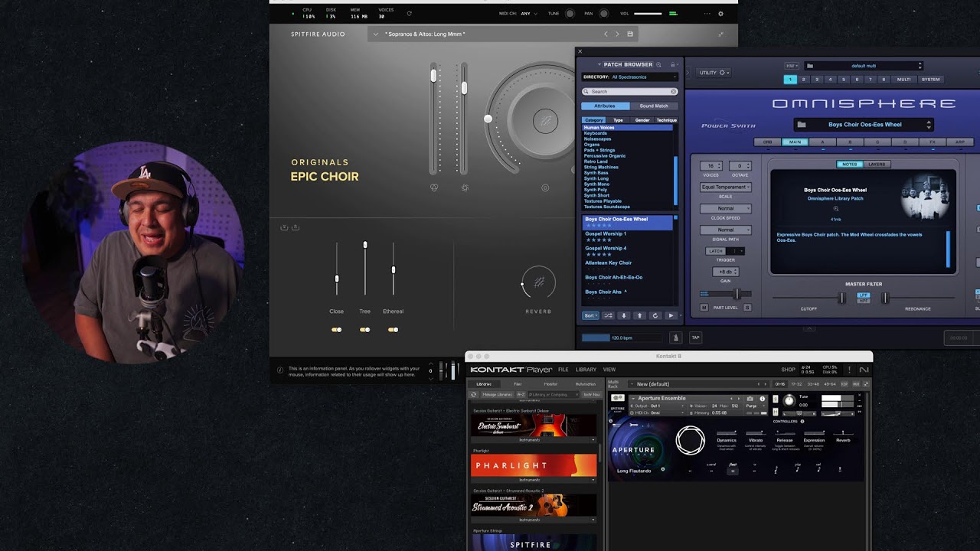Screen dimensions: 980x551
Task: Click the refresh patch list icon in Omnisphere
Action: click(x=655, y=315)
